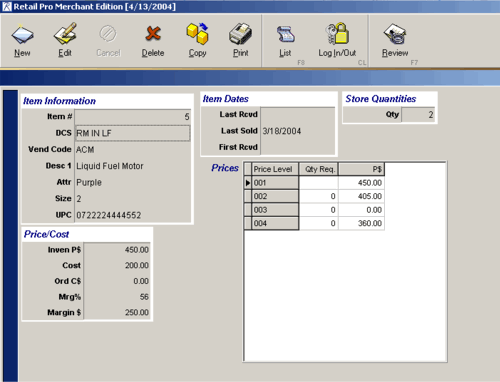Copy the item using Copy icon
This screenshot has height=382, width=500.
coord(197,34)
